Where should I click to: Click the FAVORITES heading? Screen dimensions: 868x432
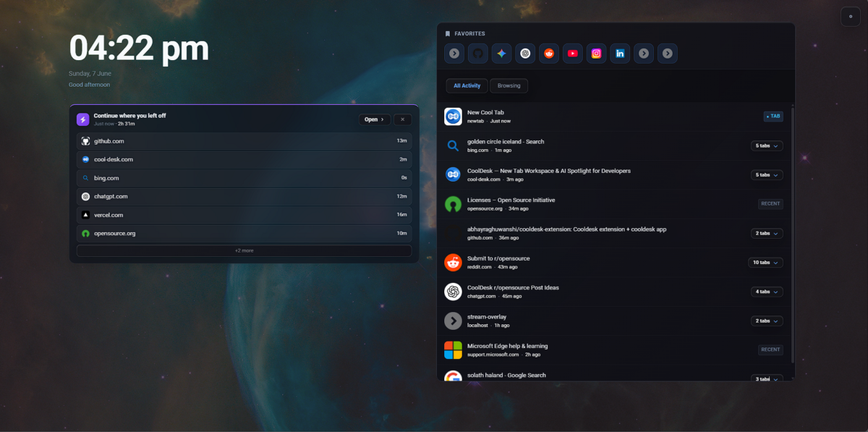click(469, 33)
